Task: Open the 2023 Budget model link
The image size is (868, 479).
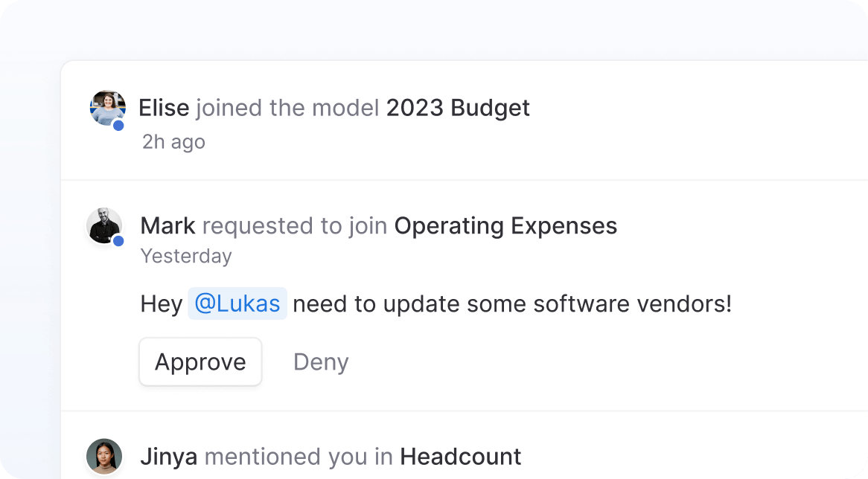Action: tap(458, 108)
